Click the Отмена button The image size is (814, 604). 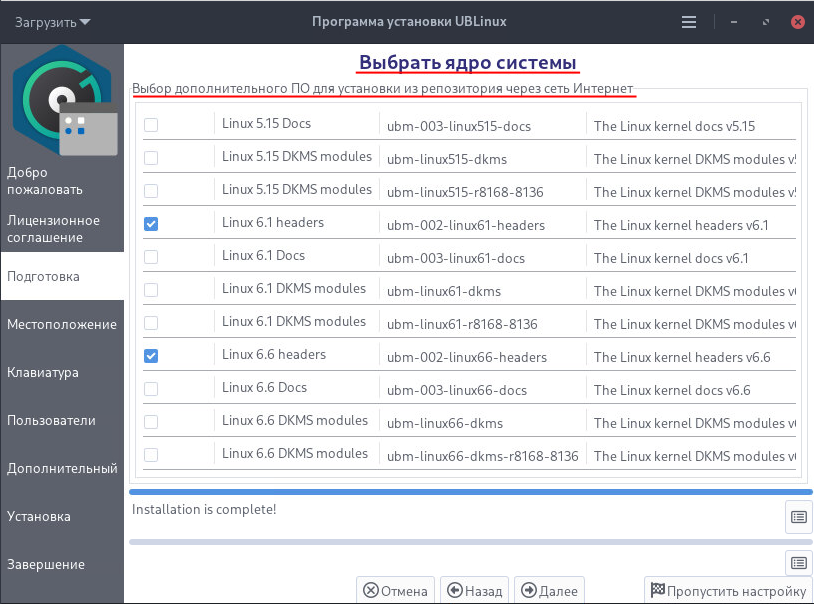396,590
